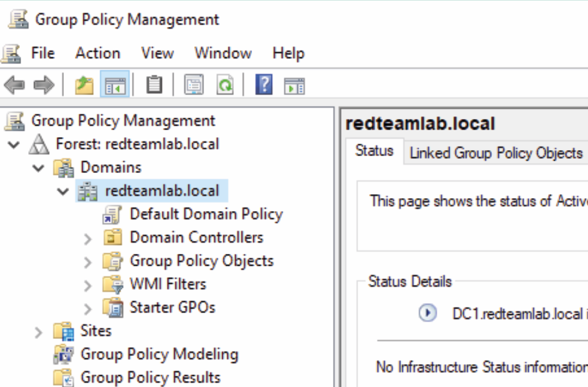Click the Domains folder icon

64,168
